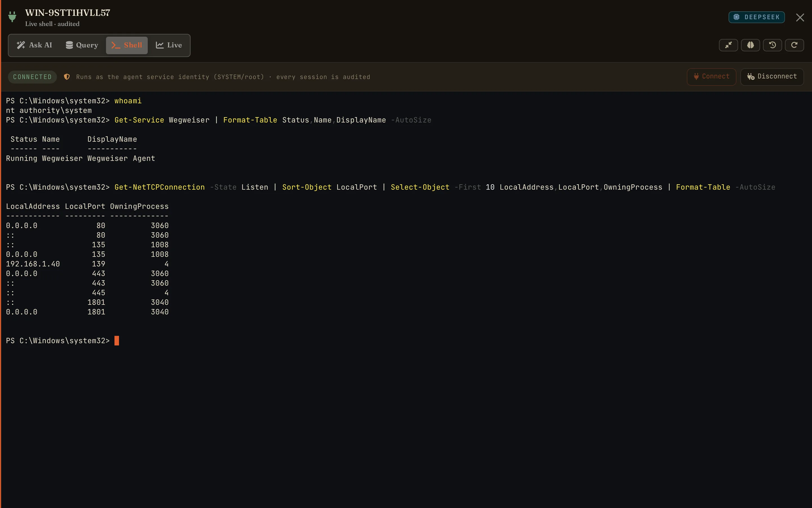Click the OwningProcess column header
This screenshot has width=812, height=508.
(x=139, y=206)
